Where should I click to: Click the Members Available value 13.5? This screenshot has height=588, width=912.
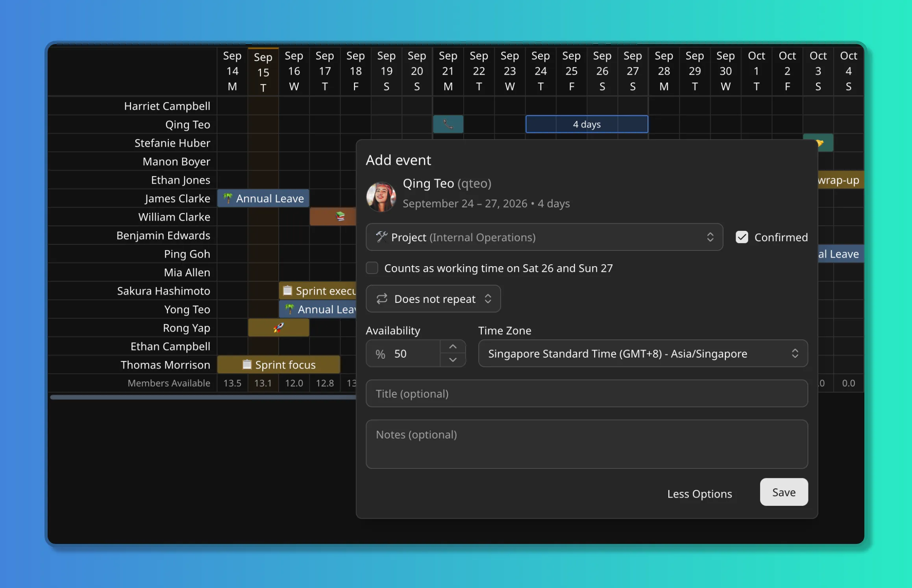pos(232,383)
